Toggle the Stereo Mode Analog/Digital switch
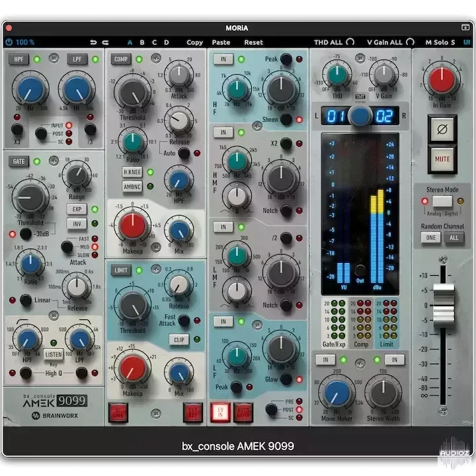 pos(442,201)
